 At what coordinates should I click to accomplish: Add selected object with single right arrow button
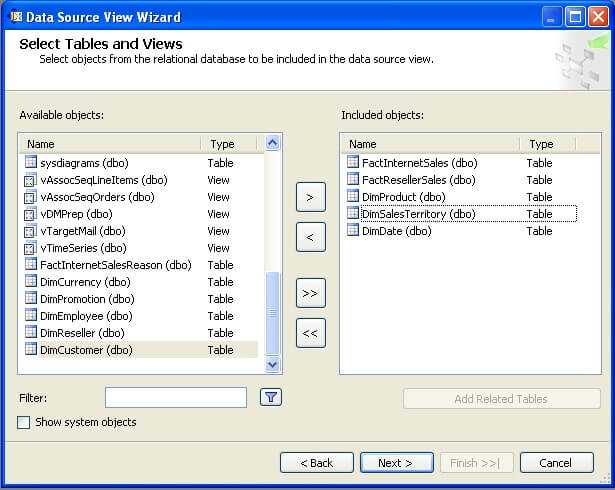(x=310, y=197)
